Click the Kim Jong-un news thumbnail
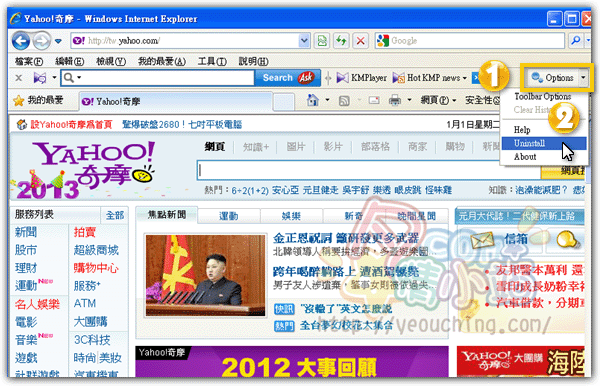The image size is (600, 386). 205,275
